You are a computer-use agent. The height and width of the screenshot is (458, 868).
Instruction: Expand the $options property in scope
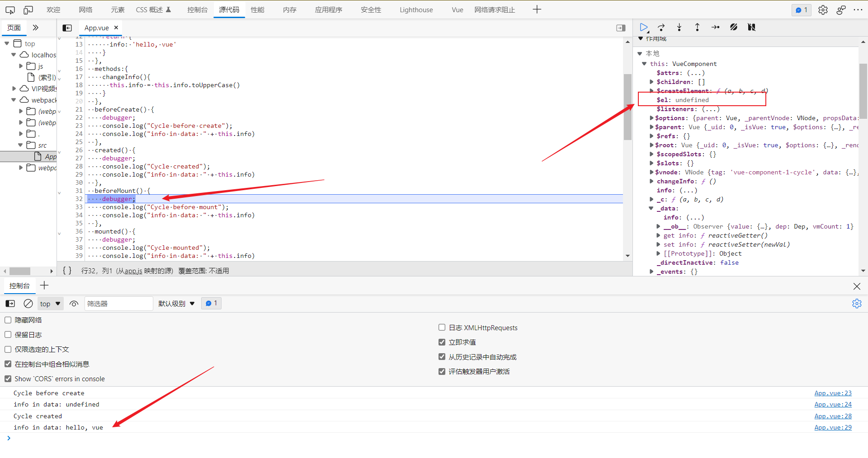(651, 118)
